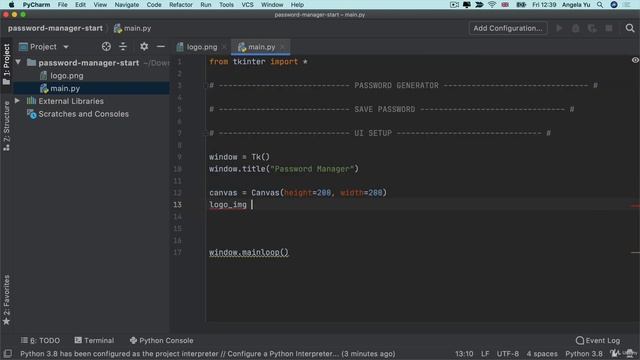The height and width of the screenshot is (360, 640).
Task: Click the Run with Coverage icon
Action: [592, 28]
